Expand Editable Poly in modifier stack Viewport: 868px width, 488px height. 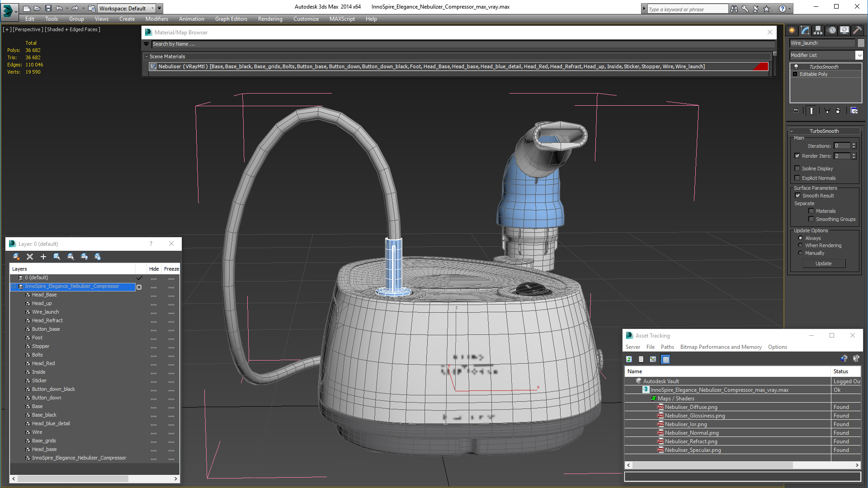(795, 74)
